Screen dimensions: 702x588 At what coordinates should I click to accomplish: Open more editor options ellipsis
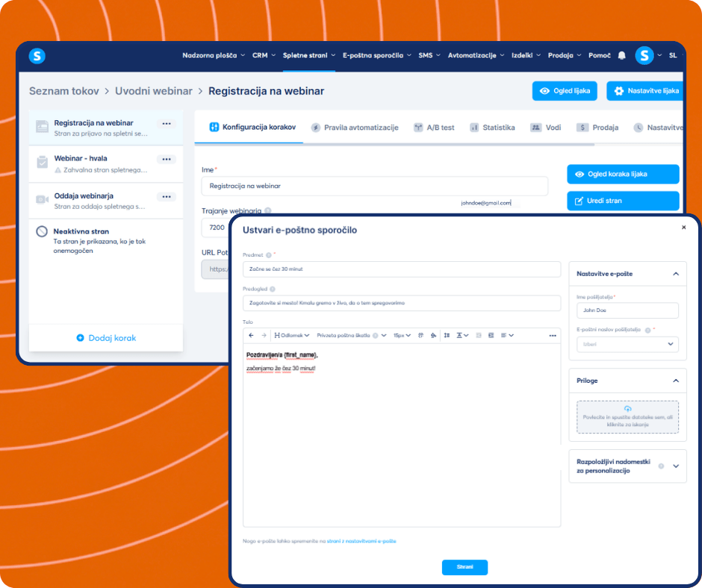pos(553,336)
